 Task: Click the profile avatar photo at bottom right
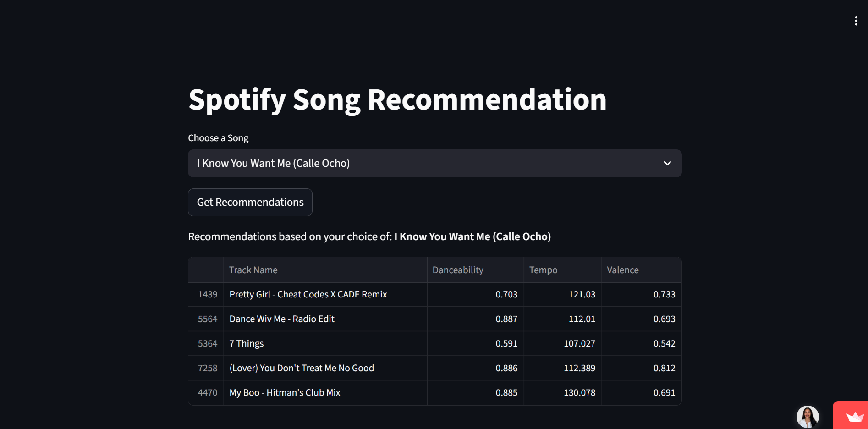coord(808,415)
